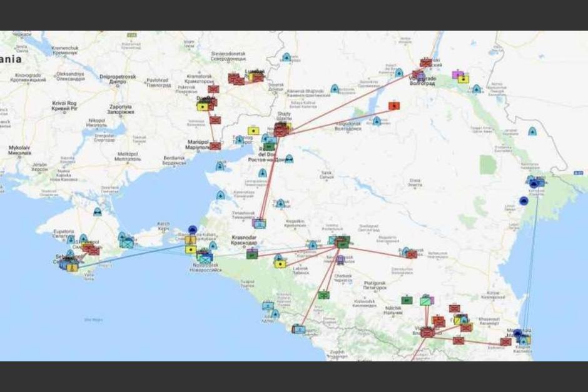Click the red unit symbol near Shakhty

[x=280, y=130]
